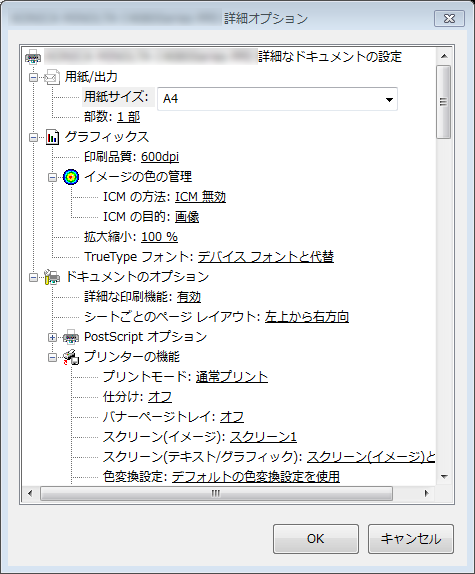Click the OK button
Image resolution: width=475 pixels, height=574 pixels.
(315, 539)
